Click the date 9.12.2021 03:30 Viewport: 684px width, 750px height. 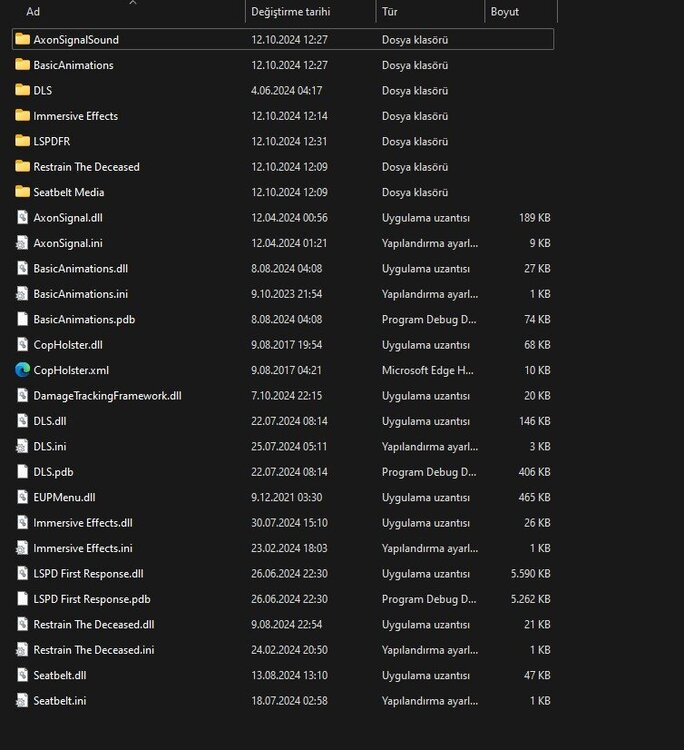[x=287, y=497]
